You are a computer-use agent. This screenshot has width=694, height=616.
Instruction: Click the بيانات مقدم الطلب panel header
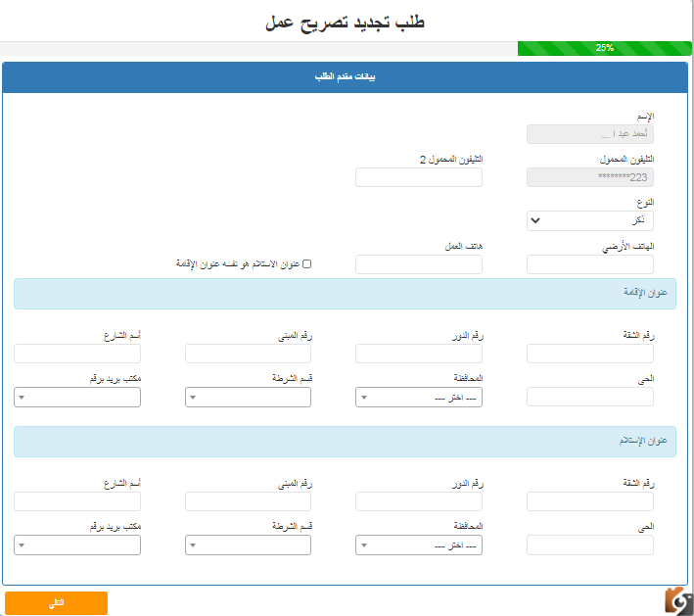(x=345, y=77)
